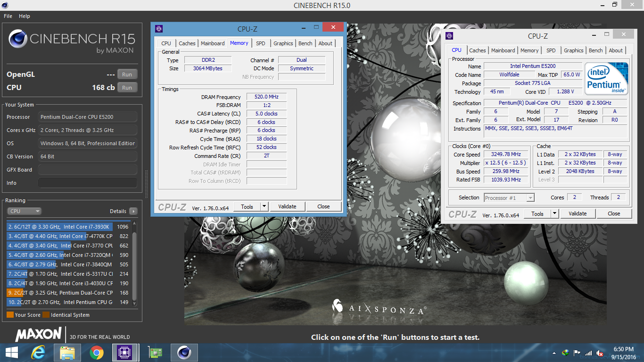Click Close in right CPU-Z window
Image resolution: width=644 pixels, height=362 pixels.
click(614, 214)
